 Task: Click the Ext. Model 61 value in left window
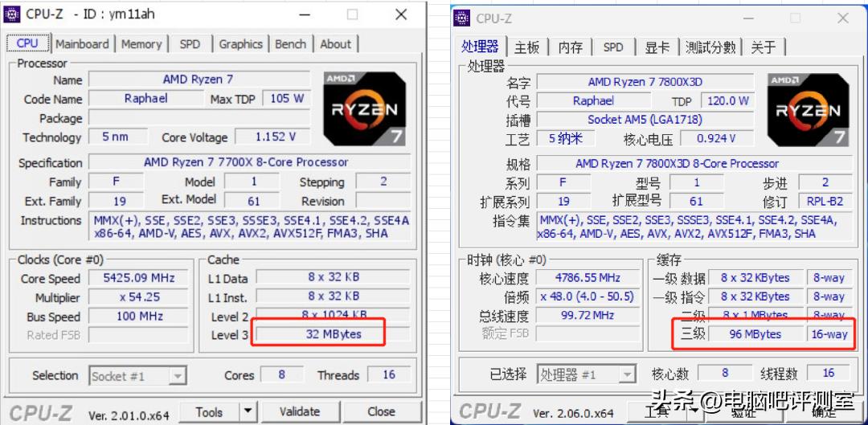pos(253,201)
